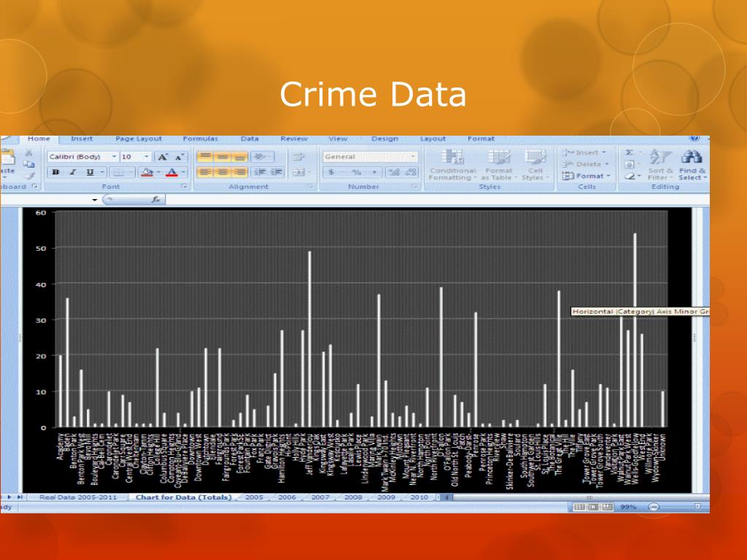747x560 pixels.
Task: Open the Format as Table menu
Action: [499, 165]
